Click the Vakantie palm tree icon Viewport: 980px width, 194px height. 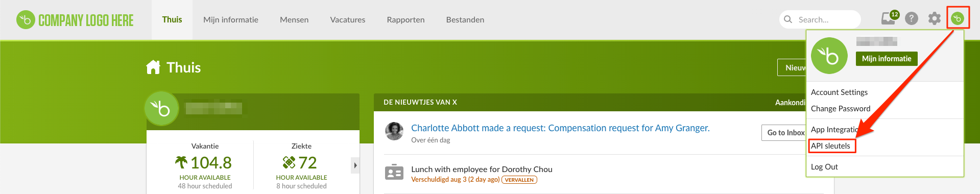coord(181,162)
